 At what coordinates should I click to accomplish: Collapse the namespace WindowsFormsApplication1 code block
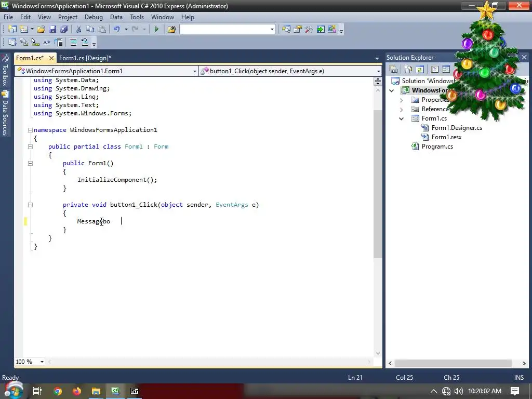[30, 130]
